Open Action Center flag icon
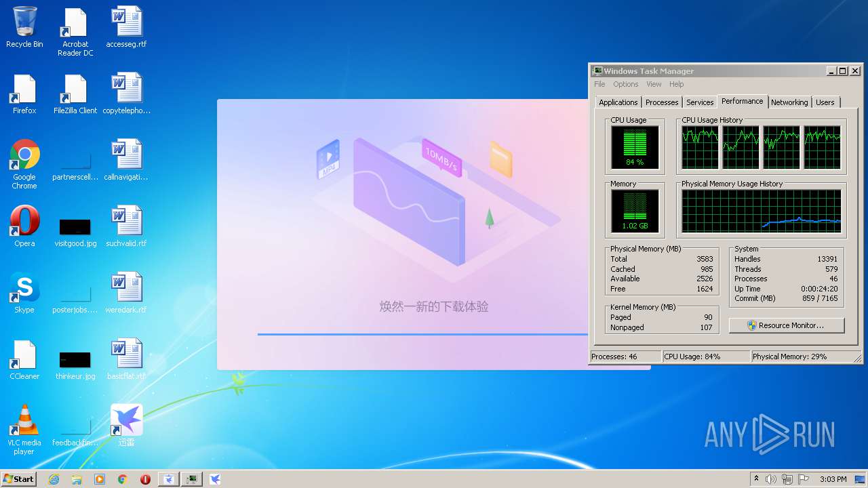 pos(804,479)
